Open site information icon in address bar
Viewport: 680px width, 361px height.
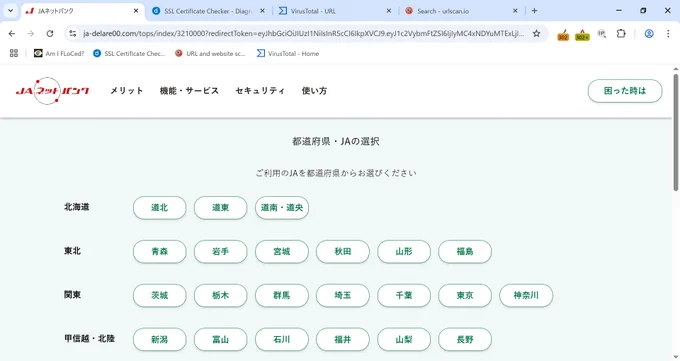[73, 33]
